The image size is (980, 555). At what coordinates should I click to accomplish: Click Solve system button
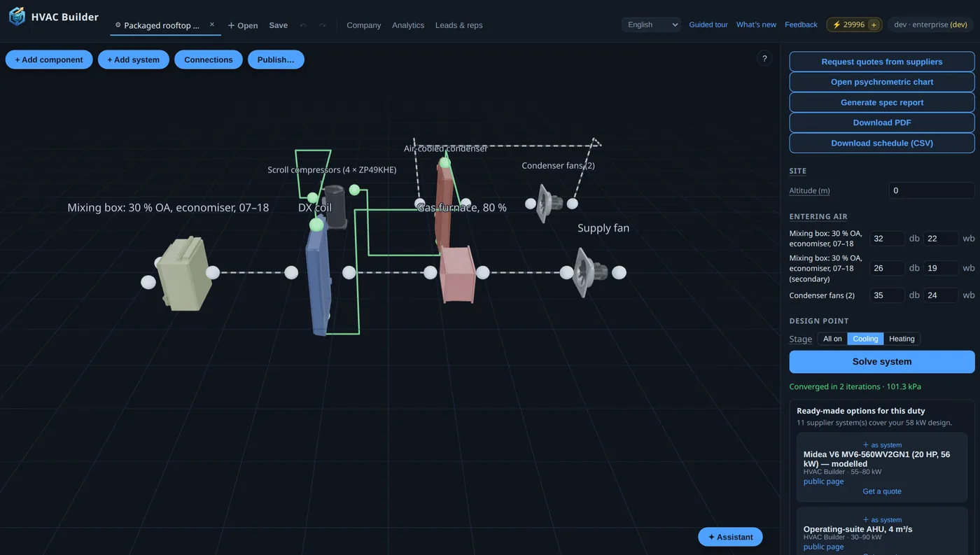pyautogui.click(x=882, y=362)
